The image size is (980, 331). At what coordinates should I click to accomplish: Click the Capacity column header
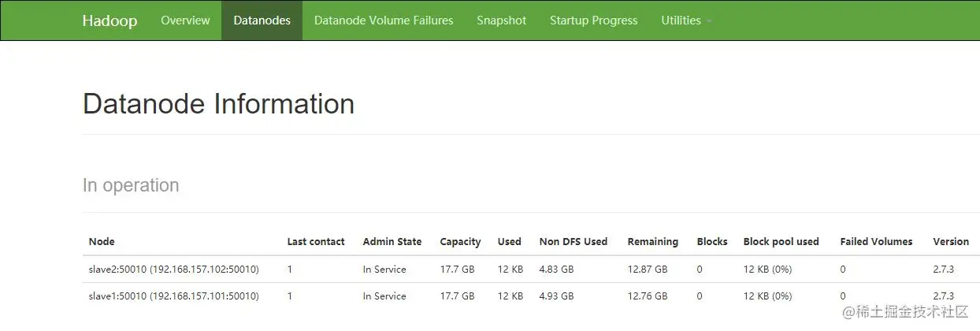[460, 242]
